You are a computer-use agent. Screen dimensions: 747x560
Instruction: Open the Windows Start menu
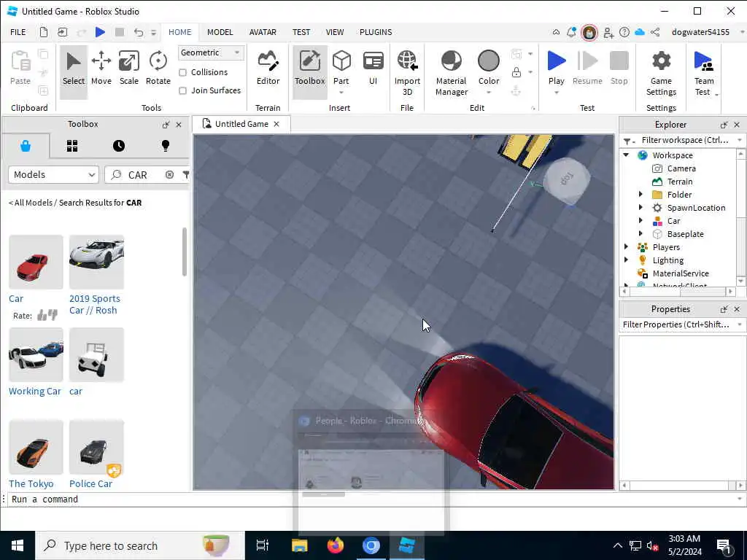click(18, 545)
